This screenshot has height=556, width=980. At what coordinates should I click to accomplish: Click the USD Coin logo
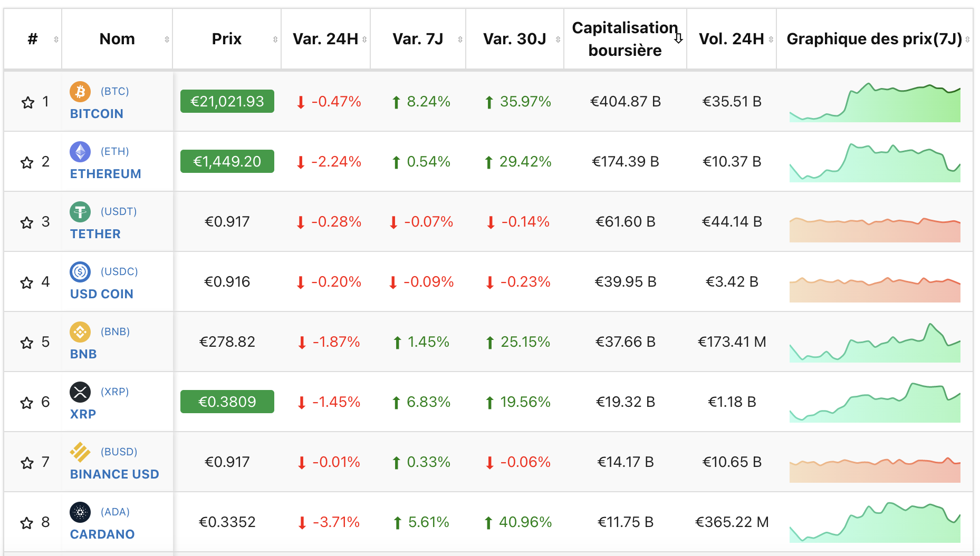pos(80,271)
